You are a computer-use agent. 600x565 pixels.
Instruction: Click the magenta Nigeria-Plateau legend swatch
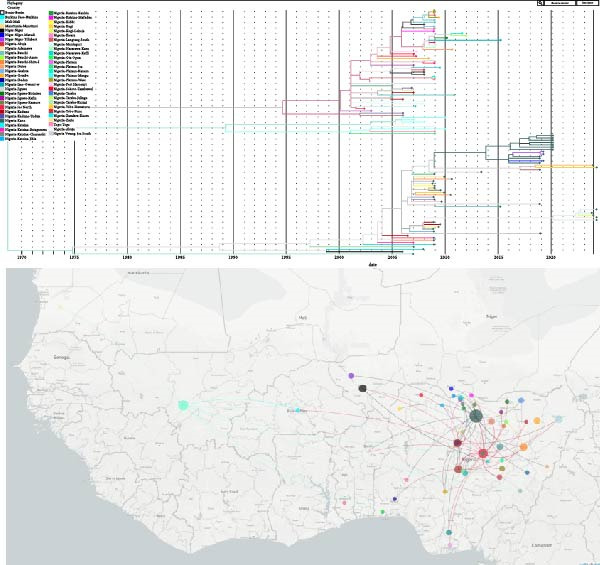click(x=51, y=62)
